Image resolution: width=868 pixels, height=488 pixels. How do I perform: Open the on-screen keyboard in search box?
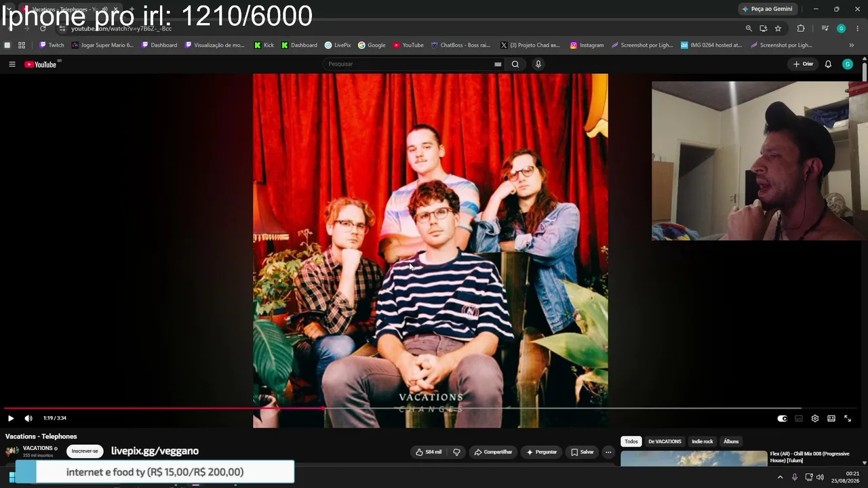(x=498, y=64)
